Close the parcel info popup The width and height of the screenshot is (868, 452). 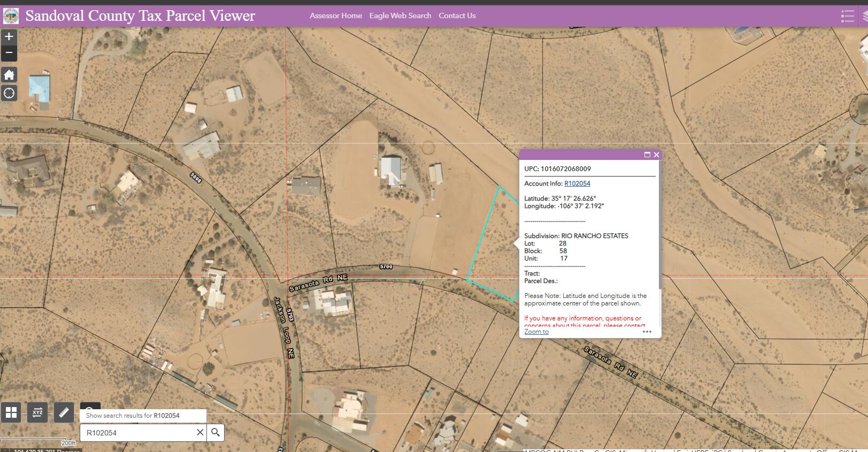pyautogui.click(x=656, y=155)
